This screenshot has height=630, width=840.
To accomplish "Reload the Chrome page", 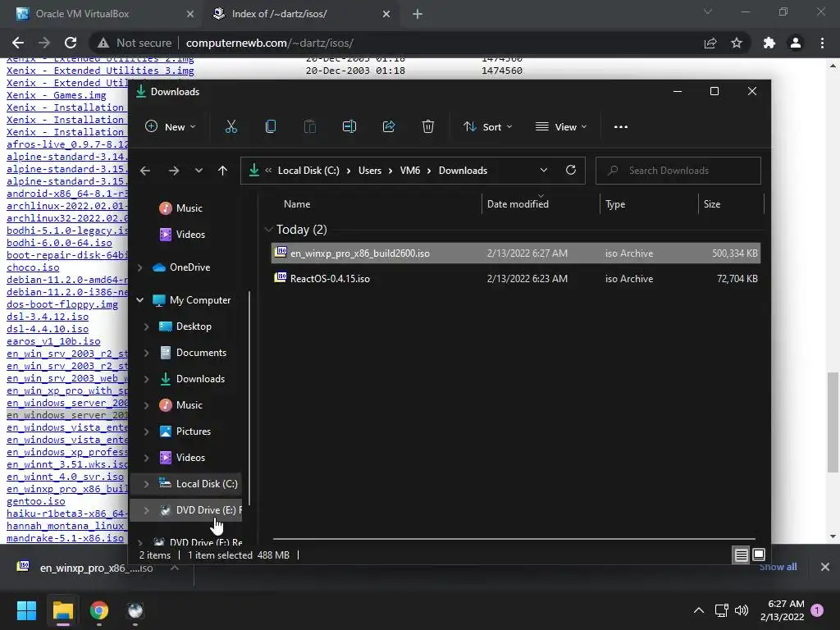I will (x=71, y=43).
